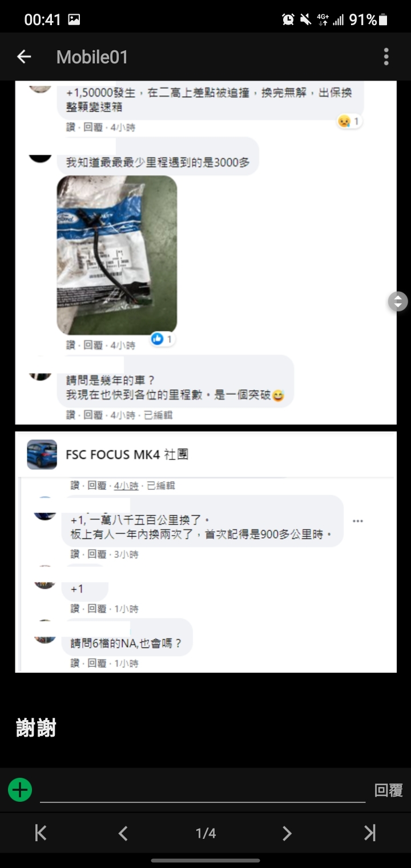Tap the green plus attachment icon

(20, 790)
